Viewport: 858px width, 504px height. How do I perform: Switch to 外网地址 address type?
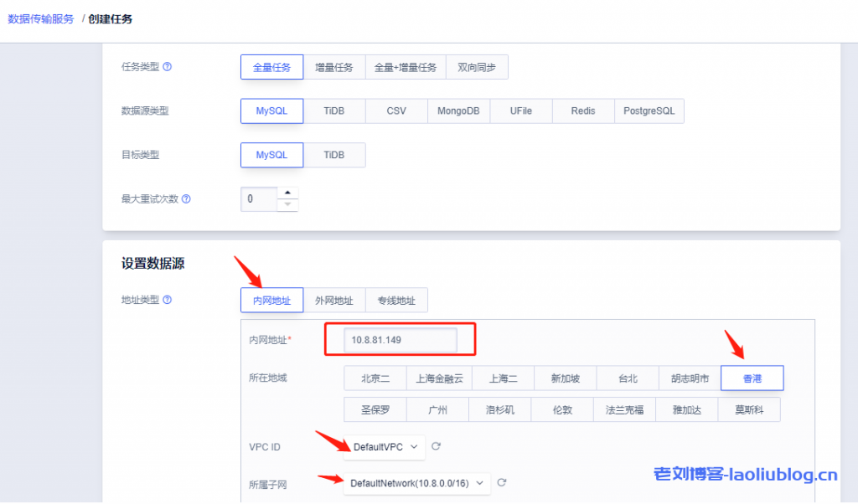point(333,300)
